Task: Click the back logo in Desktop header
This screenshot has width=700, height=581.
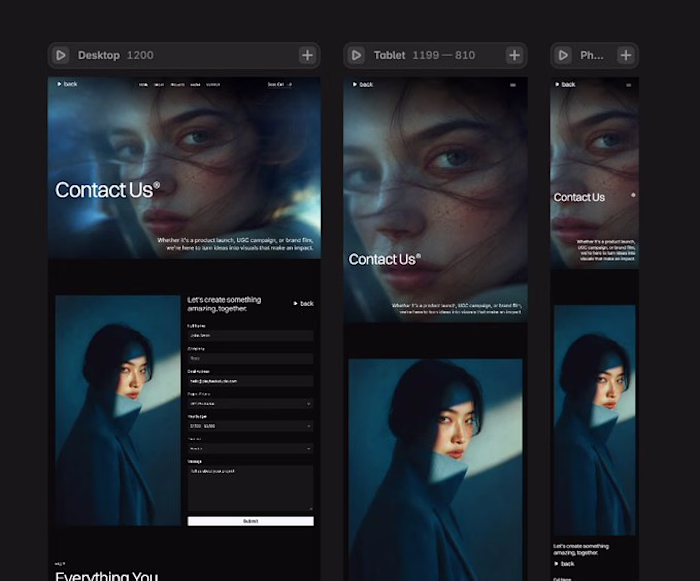Action: 67,84
